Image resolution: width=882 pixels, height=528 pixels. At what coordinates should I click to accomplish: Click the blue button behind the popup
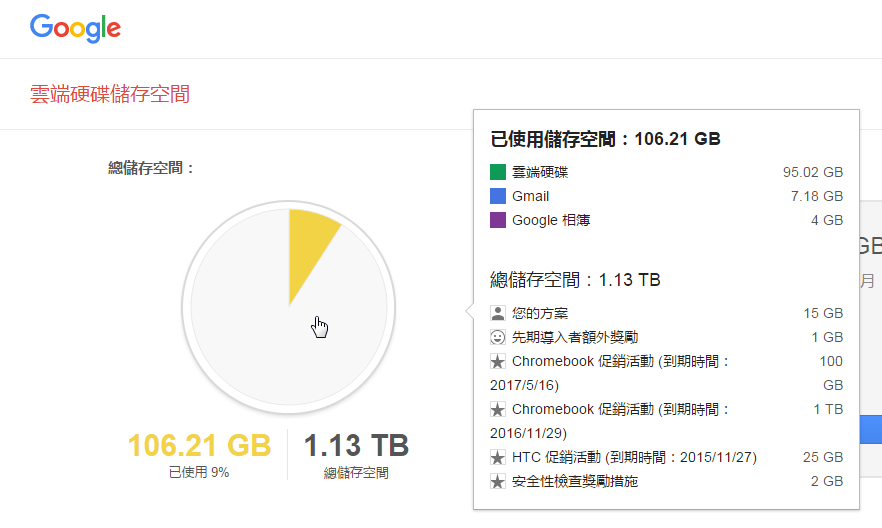871,430
